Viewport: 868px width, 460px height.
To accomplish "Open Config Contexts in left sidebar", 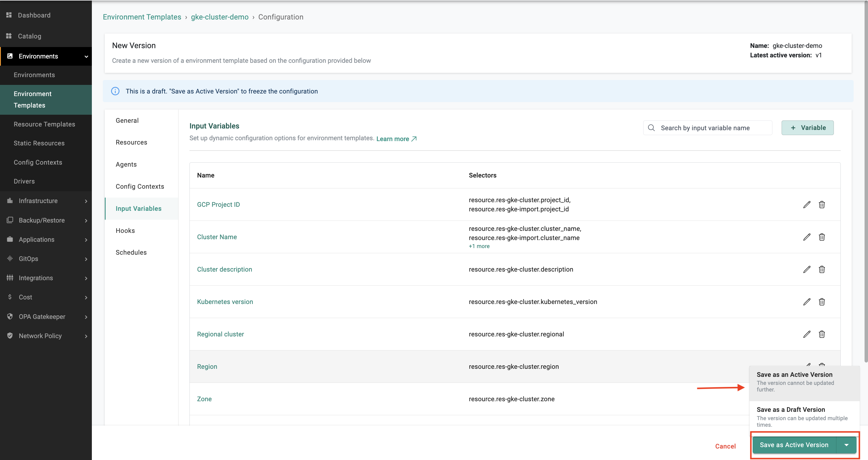I will [x=46, y=162].
